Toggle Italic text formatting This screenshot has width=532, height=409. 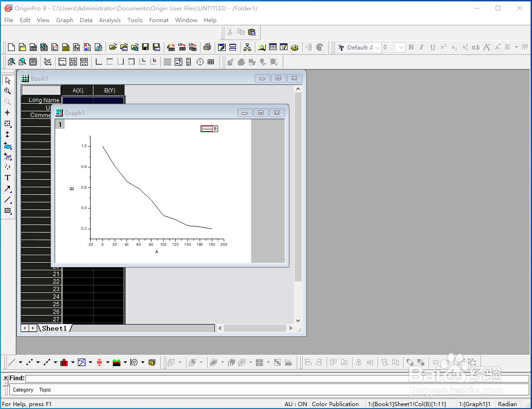(x=422, y=48)
